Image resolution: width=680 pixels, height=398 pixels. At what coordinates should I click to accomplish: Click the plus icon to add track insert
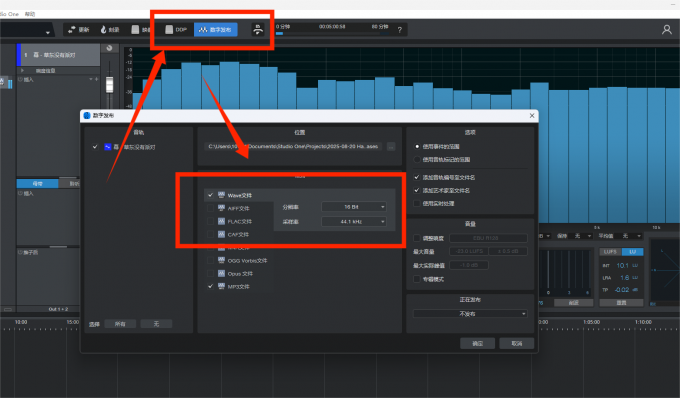[96, 79]
